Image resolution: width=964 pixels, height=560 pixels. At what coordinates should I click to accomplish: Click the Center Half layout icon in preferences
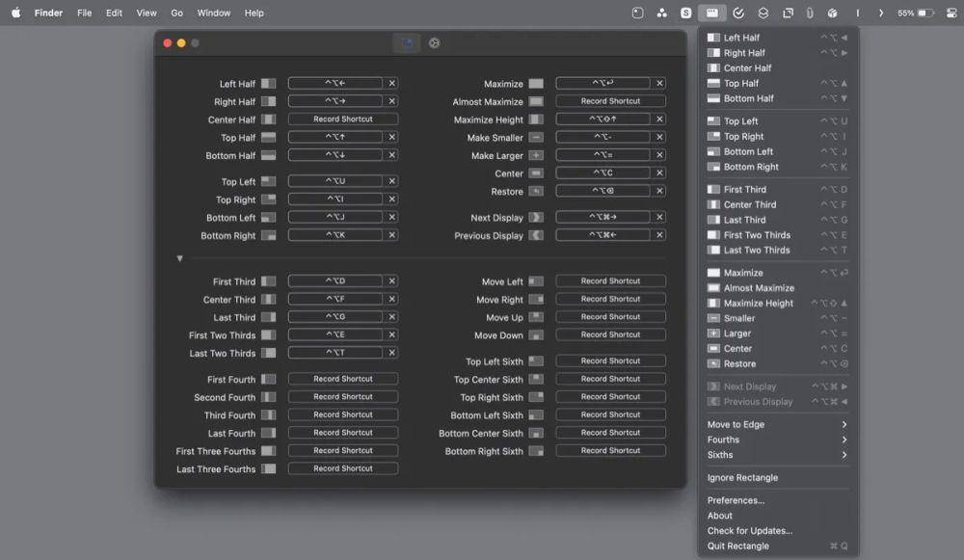point(269,120)
